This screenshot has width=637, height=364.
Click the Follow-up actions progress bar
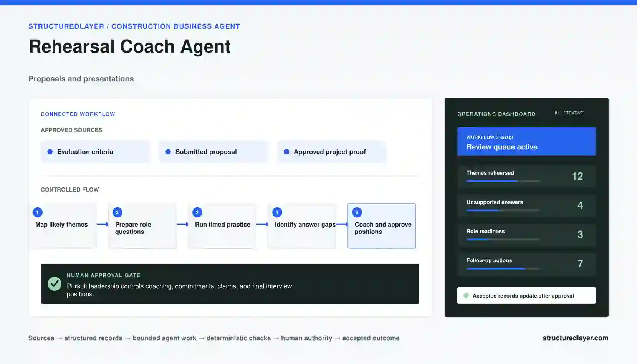[x=503, y=268]
